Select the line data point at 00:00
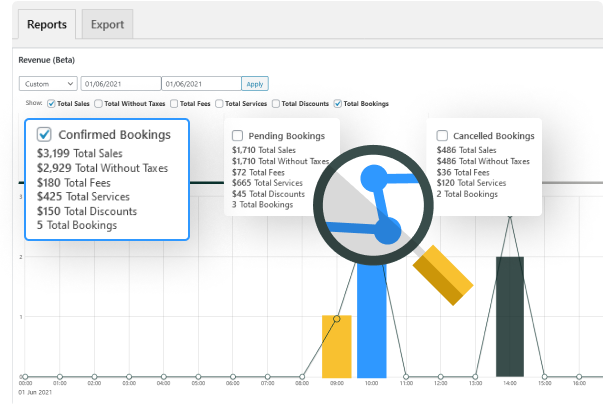This screenshot has height=416, width=616. click(25, 377)
